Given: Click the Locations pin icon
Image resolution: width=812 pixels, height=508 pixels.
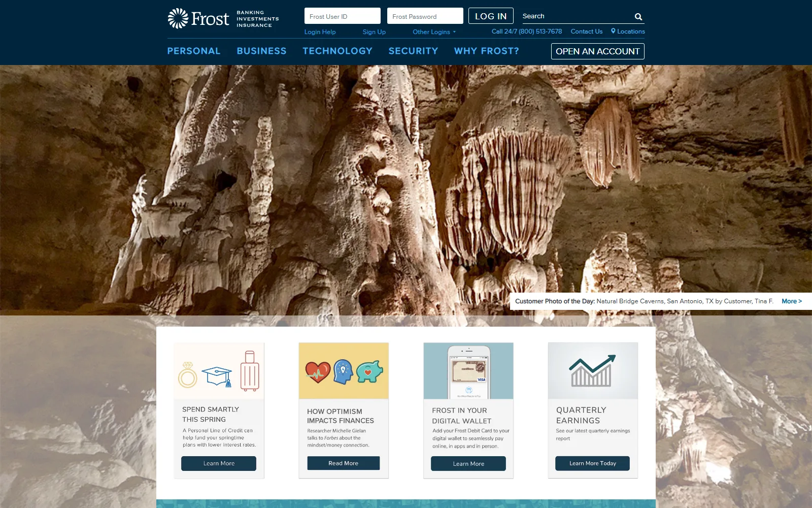Looking at the screenshot, I should [x=613, y=31].
